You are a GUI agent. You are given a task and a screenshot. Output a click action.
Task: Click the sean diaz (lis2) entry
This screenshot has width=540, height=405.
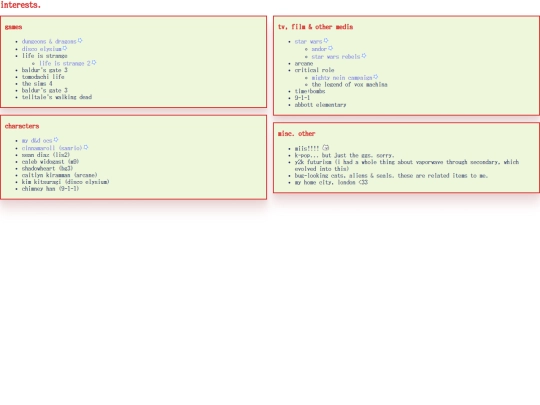point(46,155)
